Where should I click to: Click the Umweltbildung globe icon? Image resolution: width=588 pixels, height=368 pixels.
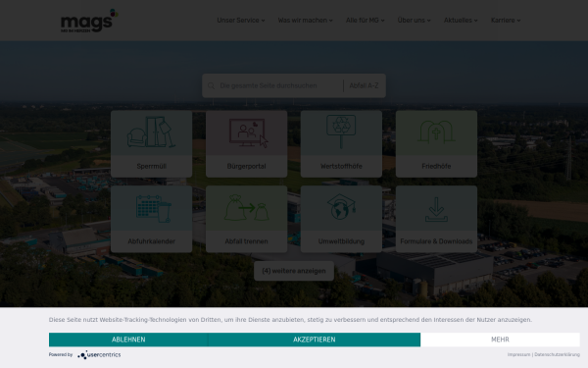click(341, 207)
